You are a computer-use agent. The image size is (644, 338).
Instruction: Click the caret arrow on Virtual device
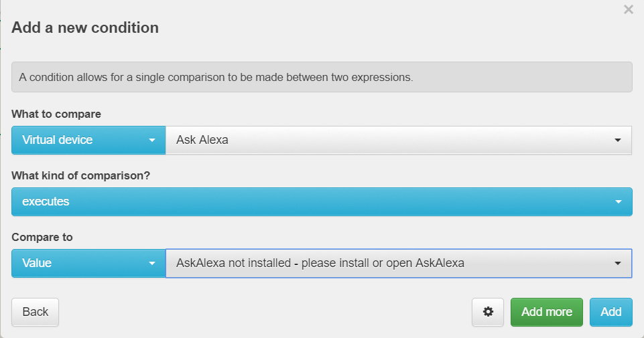[152, 140]
